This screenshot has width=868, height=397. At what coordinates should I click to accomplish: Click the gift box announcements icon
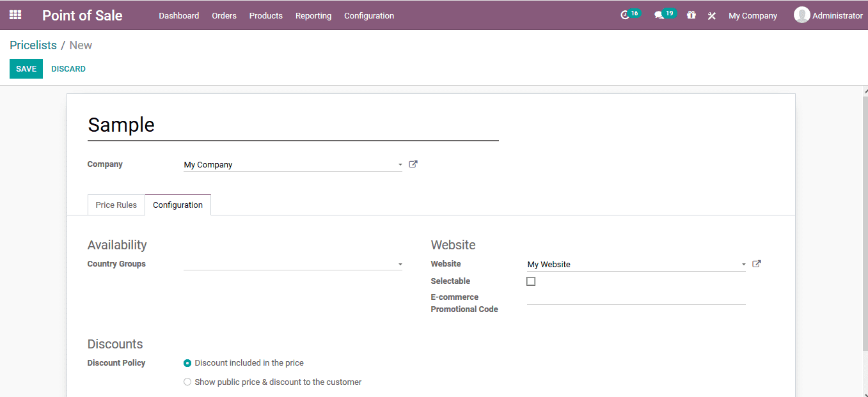point(691,15)
